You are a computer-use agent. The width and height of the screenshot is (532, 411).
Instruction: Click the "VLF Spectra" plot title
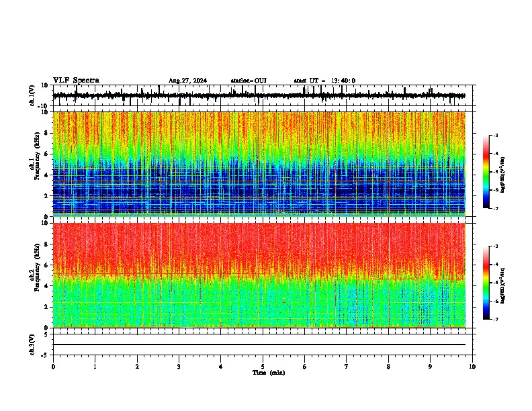[x=76, y=81]
